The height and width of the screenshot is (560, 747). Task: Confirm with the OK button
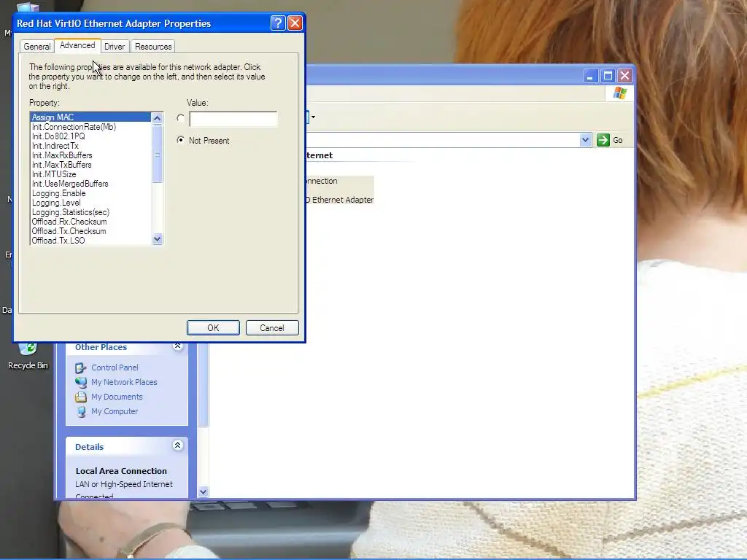click(x=213, y=327)
